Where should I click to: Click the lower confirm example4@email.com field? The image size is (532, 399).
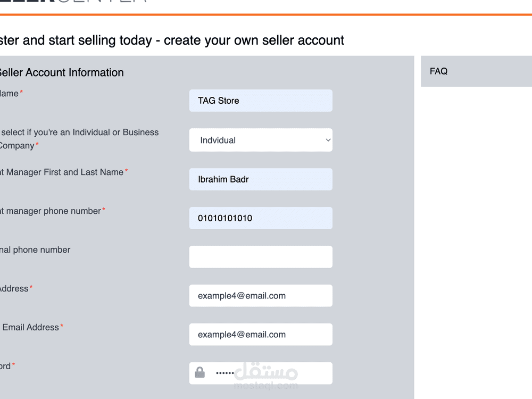(261, 335)
